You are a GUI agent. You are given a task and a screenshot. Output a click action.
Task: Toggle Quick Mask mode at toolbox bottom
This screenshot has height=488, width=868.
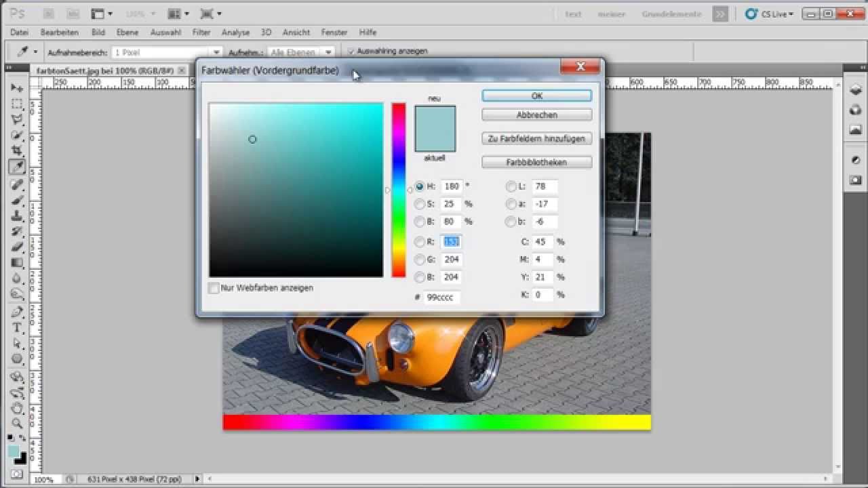[x=17, y=474]
